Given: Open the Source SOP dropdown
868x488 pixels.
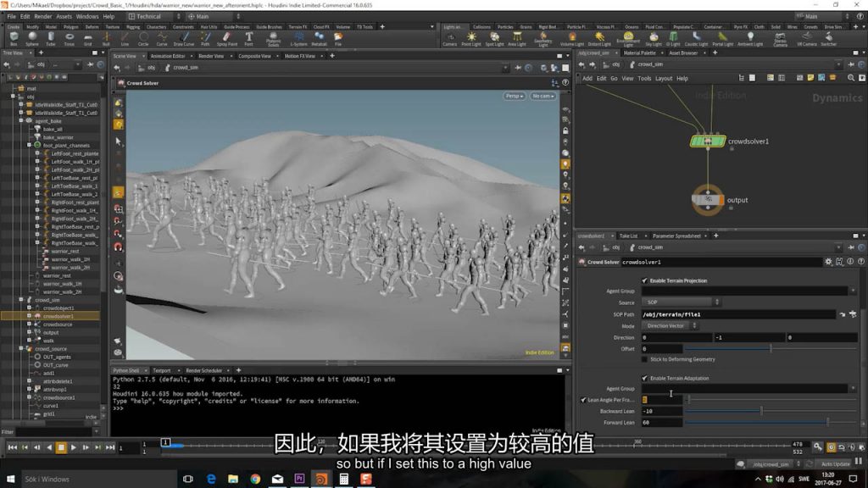Looking at the screenshot, I should coord(681,302).
